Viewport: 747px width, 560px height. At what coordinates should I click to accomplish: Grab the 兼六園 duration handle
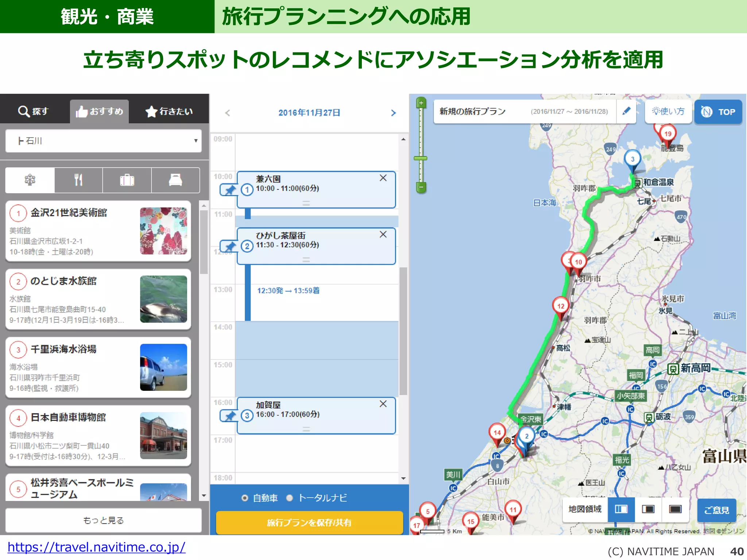click(306, 203)
